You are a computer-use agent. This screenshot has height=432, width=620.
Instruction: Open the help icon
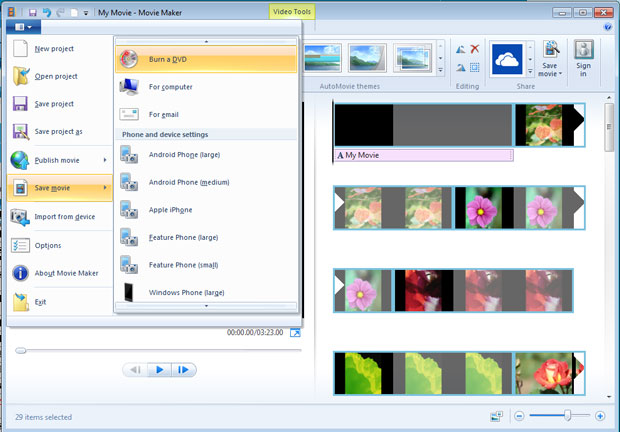click(x=608, y=27)
